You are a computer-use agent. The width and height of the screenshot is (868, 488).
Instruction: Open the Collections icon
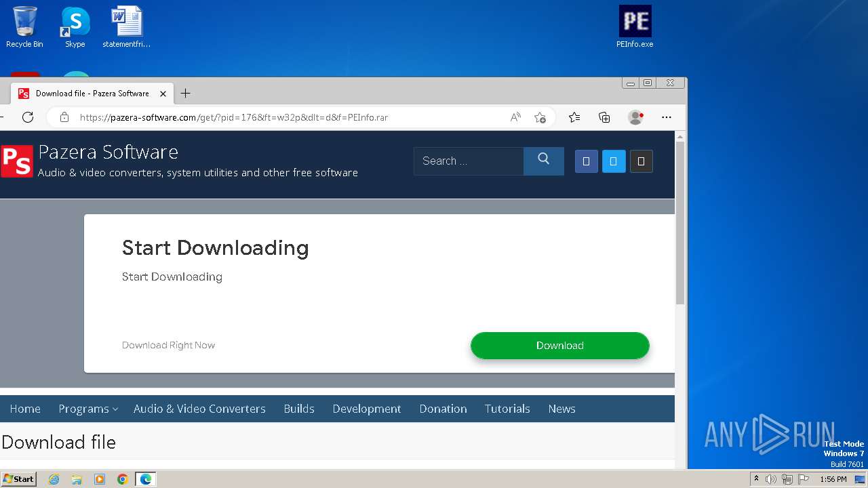click(604, 117)
